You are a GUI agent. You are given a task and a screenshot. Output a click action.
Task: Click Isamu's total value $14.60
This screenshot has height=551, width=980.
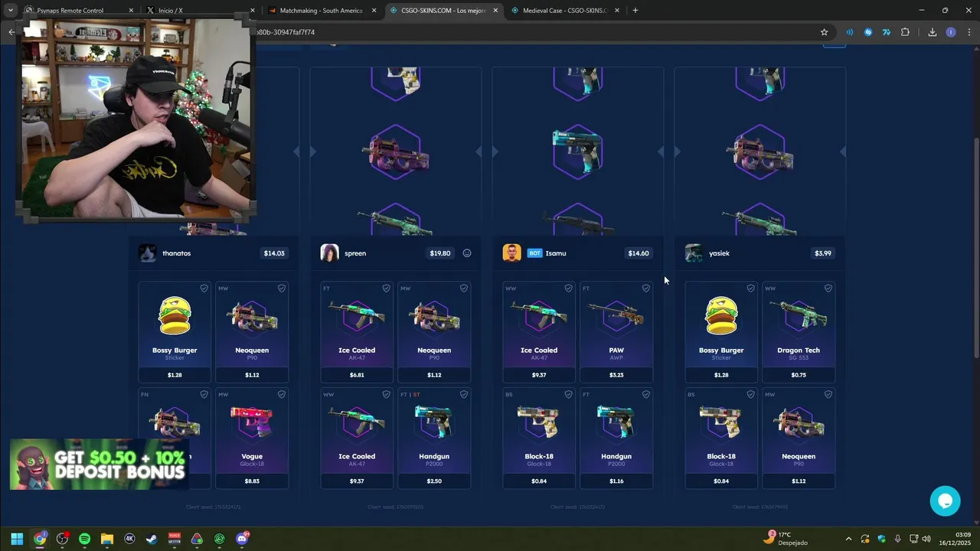(639, 253)
